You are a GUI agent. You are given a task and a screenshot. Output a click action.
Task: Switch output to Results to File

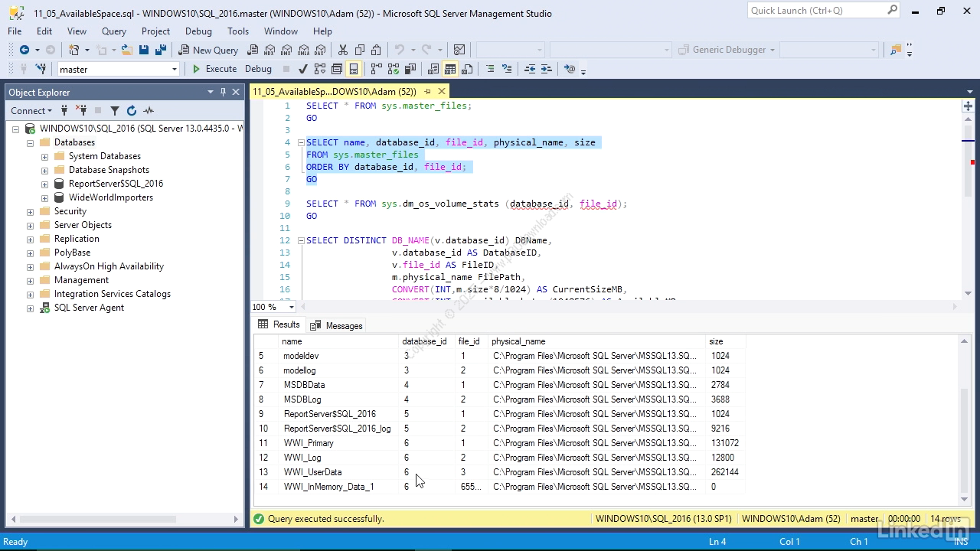(x=467, y=69)
